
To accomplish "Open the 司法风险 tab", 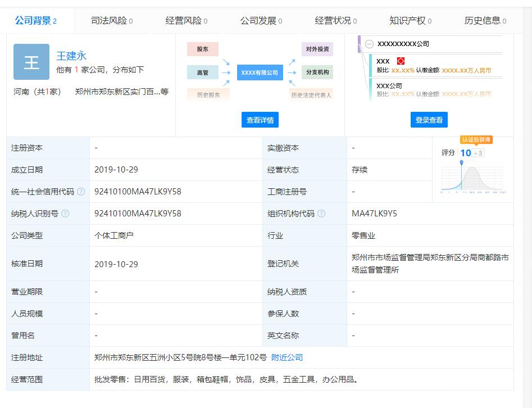I will tap(112, 21).
